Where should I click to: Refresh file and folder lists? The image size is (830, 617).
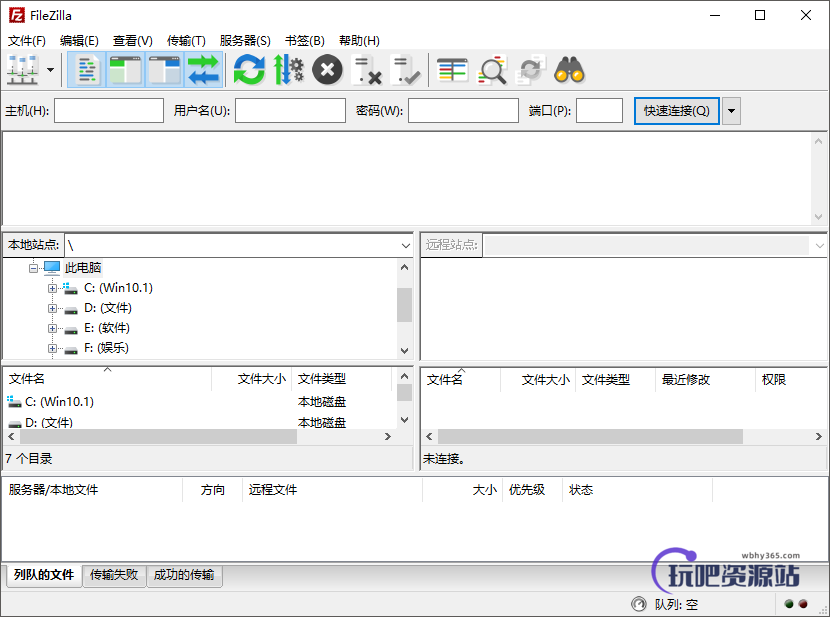point(249,70)
